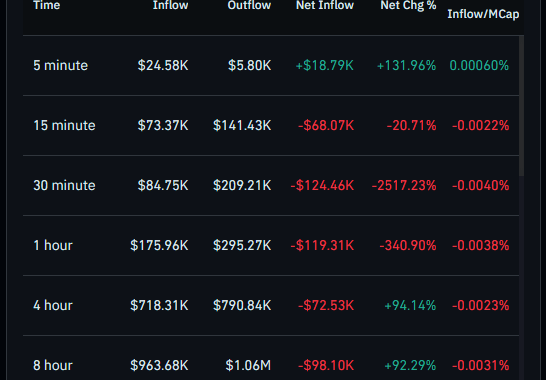Click the -2517.23% net change value
The width and height of the screenshot is (546, 380).
point(404,185)
